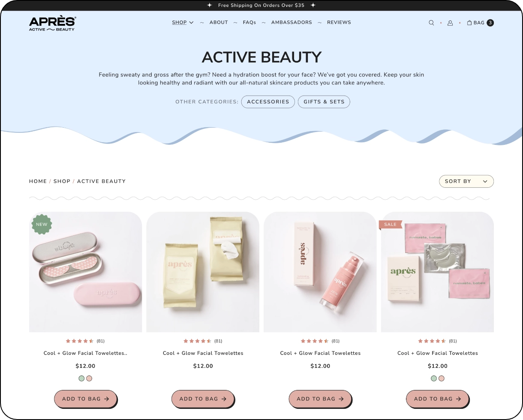Click the green NEW badge on first product
The image size is (523, 420).
pos(42,224)
